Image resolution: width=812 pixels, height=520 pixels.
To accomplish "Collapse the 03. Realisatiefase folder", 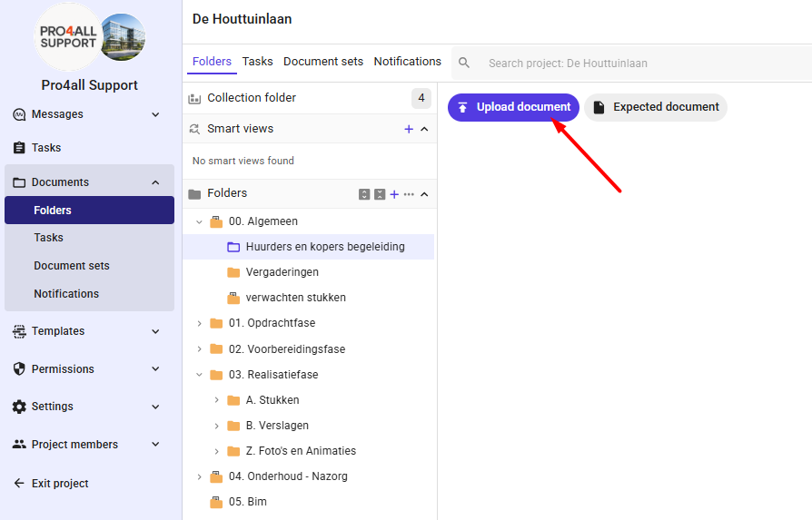I will tap(199, 375).
